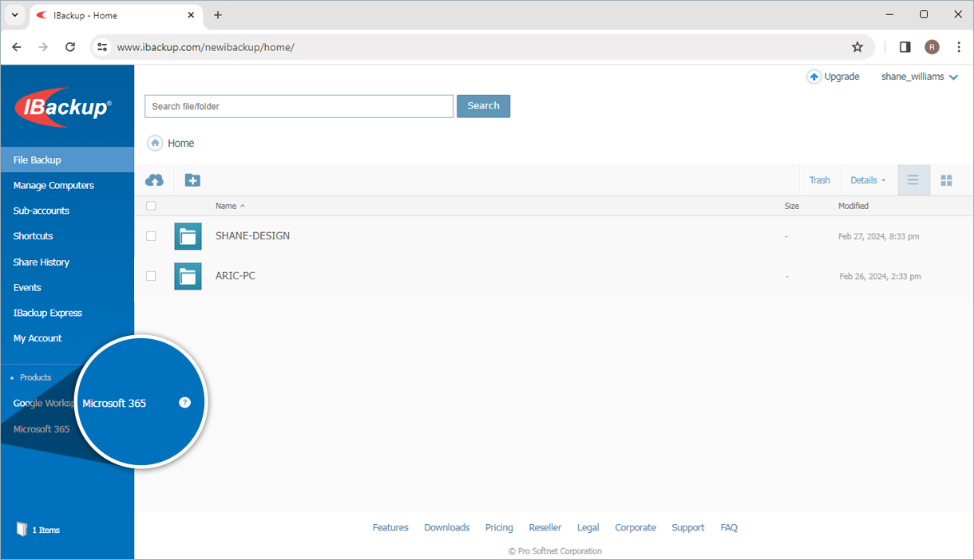Image resolution: width=974 pixels, height=560 pixels.
Task: Click the Home breadcrumb icon
Action: 155,143
